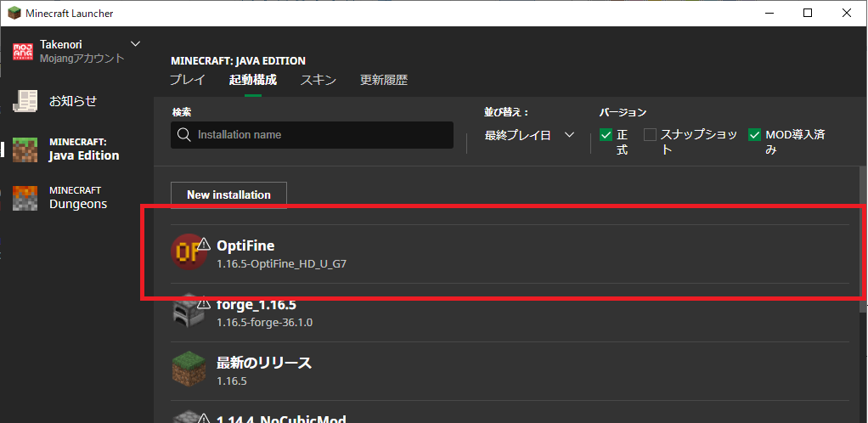Image resolution: width=868 pixels, height=423 pixels.
Task: Expand the Takenori account dropdown chevron
Action: (x=135, y=43)
